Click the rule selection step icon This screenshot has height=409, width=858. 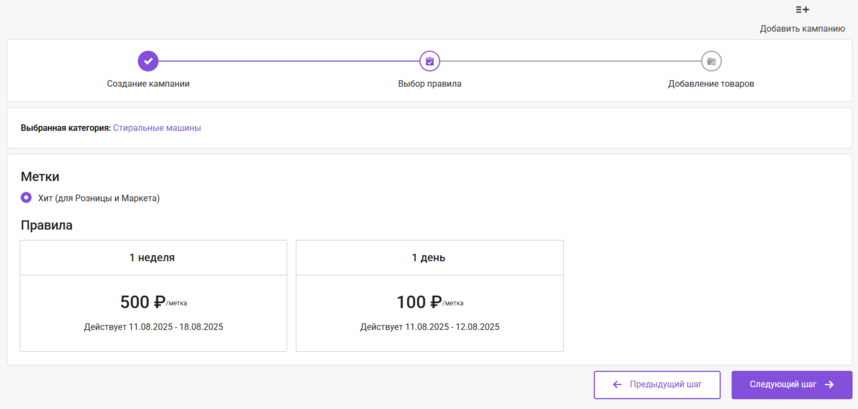(x=429, y=61)
